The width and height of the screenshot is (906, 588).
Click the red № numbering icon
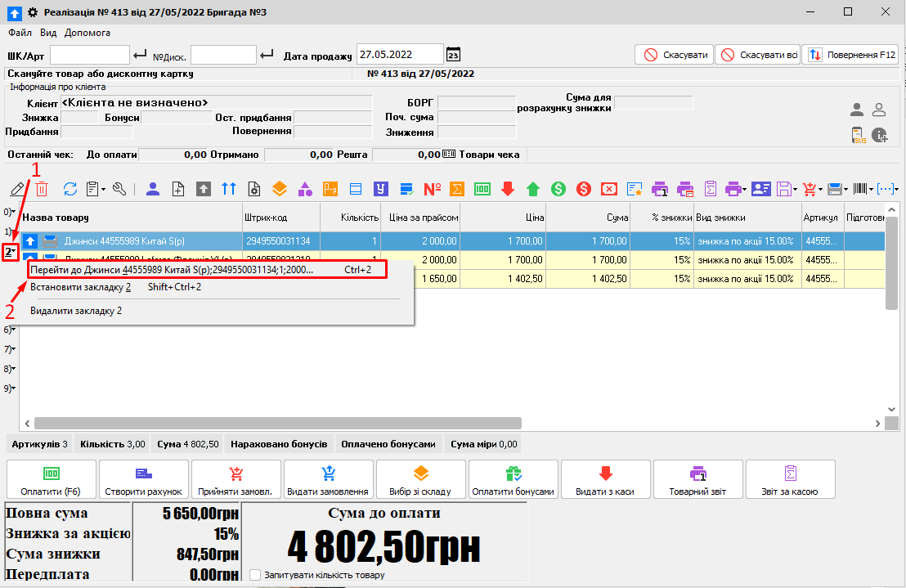coord(433,189)
